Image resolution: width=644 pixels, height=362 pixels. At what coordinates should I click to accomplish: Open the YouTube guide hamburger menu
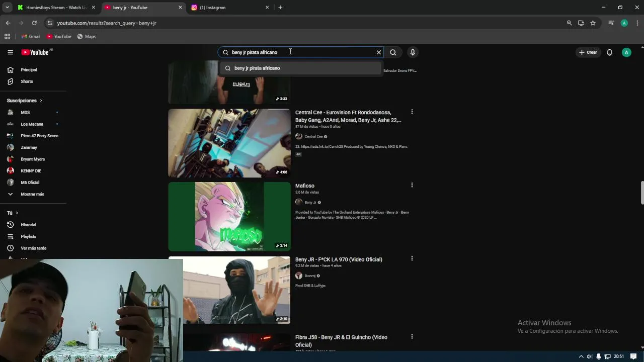(10, 52)
